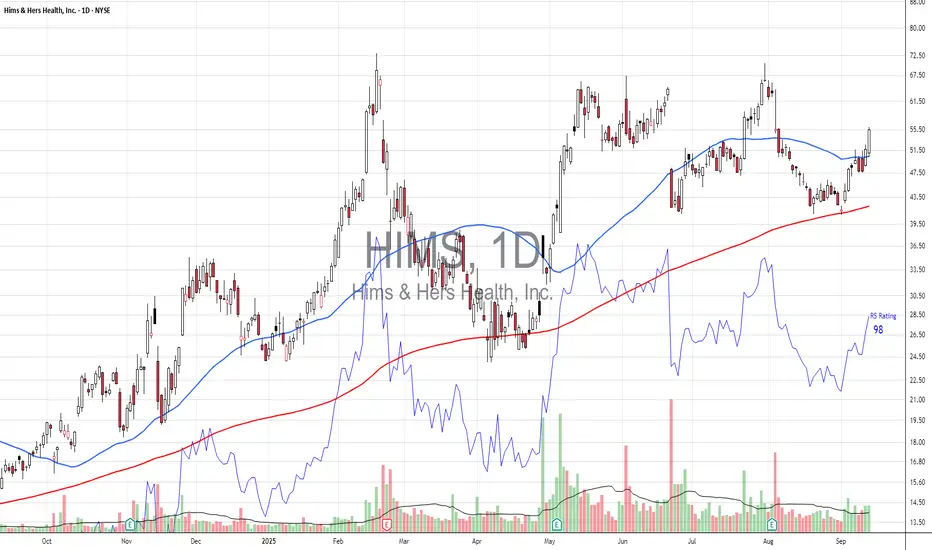Click the 55.50 price axis label
This screenshot has width=932, height=550.
[x=917, y=129]
